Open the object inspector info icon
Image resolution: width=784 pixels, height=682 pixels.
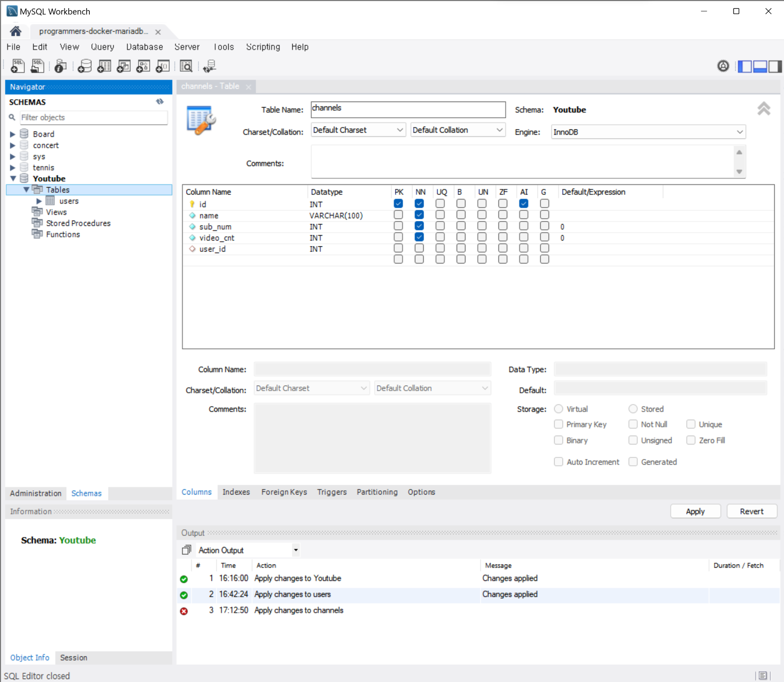click(60, 66)
